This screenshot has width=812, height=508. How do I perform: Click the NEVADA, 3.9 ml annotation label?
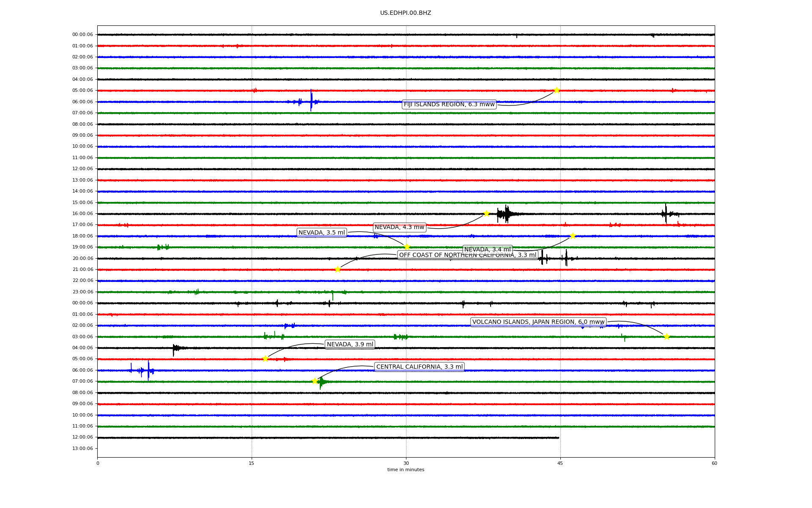click(350, 345)
